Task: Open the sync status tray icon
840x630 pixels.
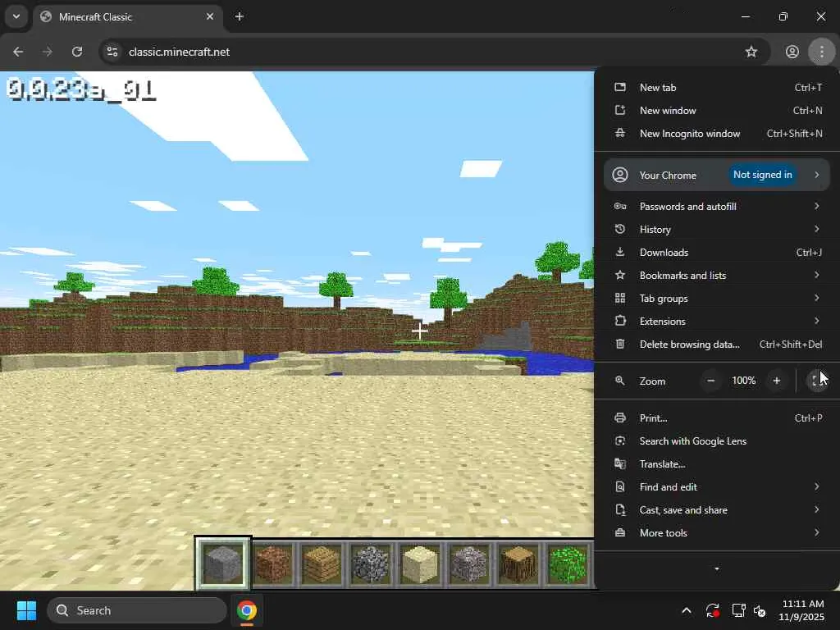Action: [x=713, y=610]
